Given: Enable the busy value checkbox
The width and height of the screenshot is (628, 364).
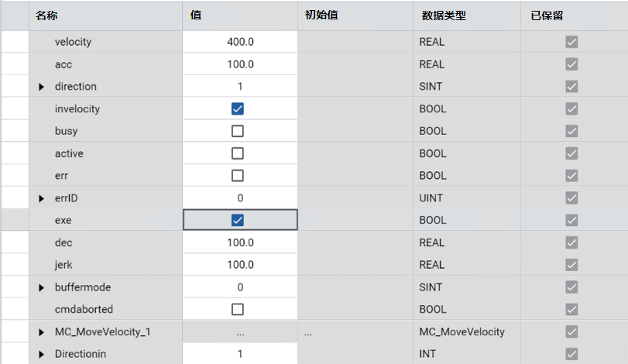Looking at the screenshot, I should point(238,131).
